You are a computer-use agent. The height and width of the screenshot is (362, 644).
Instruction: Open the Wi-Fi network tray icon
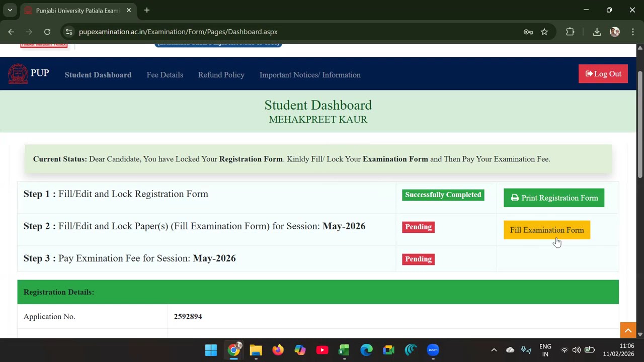(565, 350)
